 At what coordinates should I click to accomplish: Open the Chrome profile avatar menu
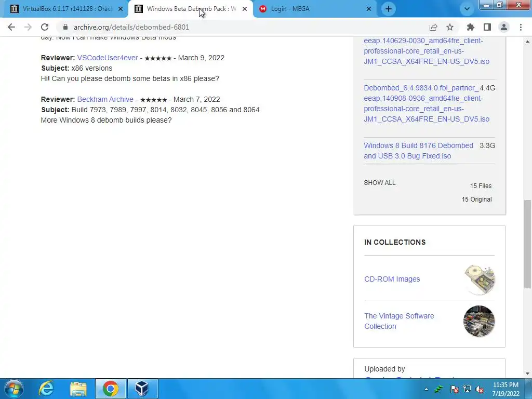coord(504,27)
